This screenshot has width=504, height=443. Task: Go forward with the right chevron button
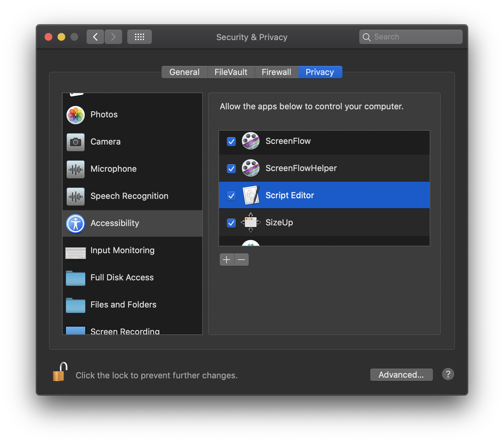[113, 37]
